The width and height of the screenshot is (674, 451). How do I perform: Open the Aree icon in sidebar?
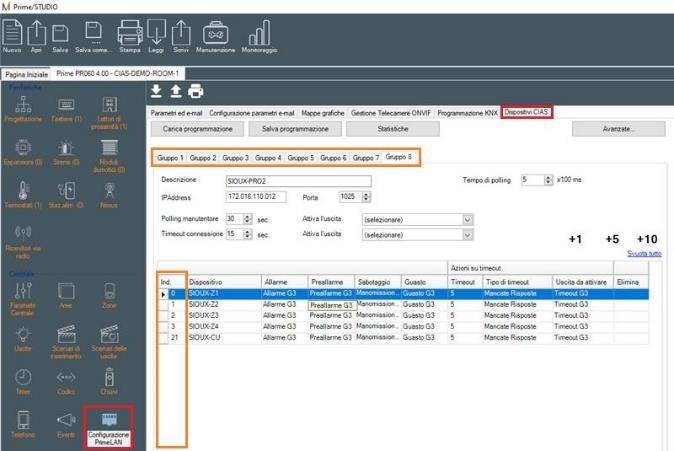(x=66, y=291)
